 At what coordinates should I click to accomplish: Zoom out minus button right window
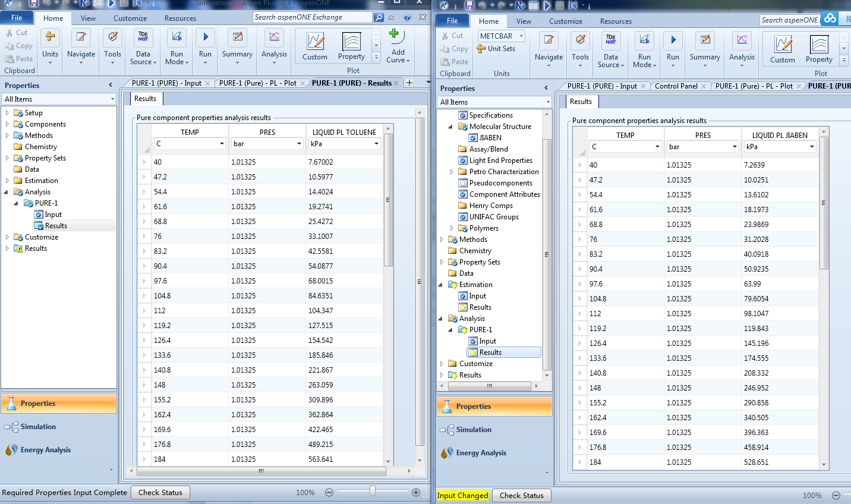836,495
